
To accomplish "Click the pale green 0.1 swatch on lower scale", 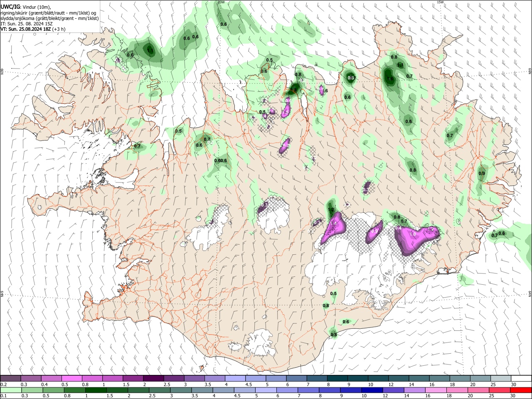I will [x=11, y=390].
